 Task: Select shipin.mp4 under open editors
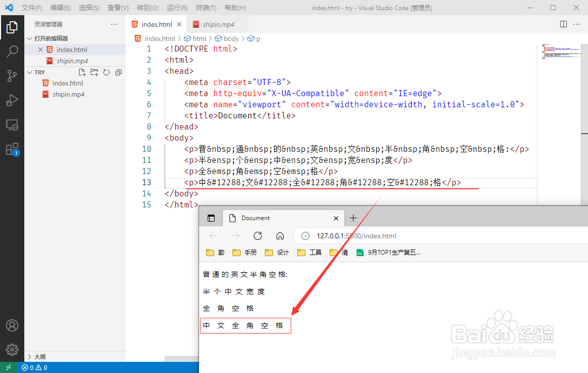[x=75, y=61]
